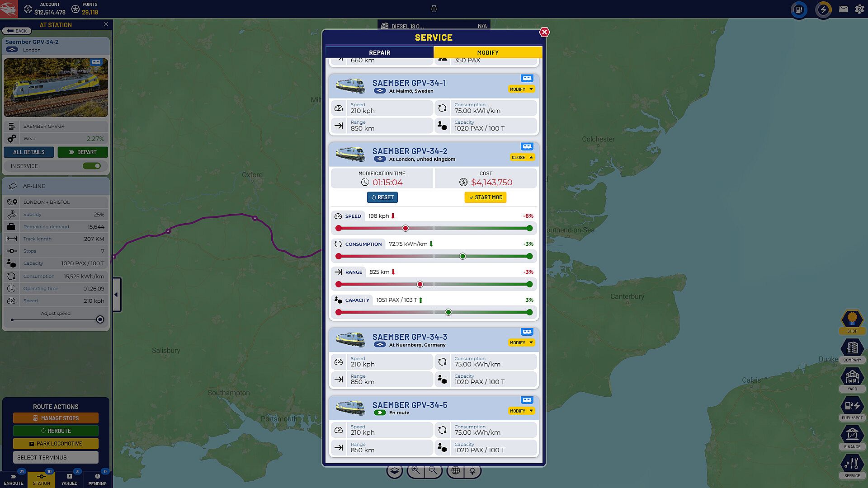
Task: Switch to the Repair tab
Action: pyautogui.click(x=379, y=52)
